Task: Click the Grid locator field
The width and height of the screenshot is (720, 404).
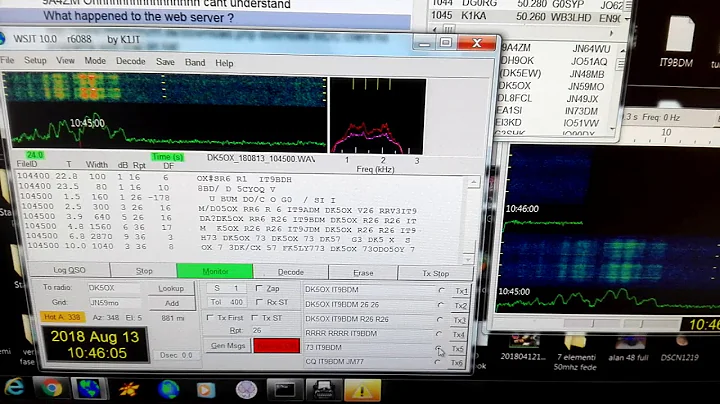Action: [x=115, y=303]
